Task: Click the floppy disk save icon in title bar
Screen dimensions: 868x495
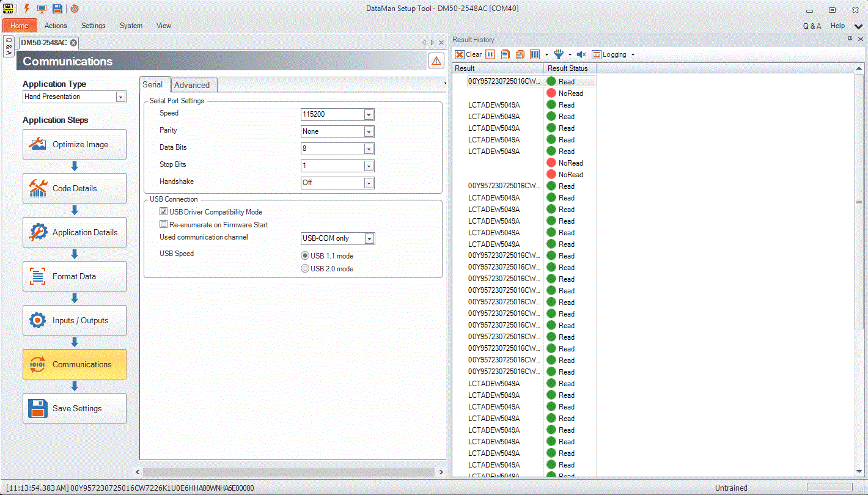Action: pos(57,9)
